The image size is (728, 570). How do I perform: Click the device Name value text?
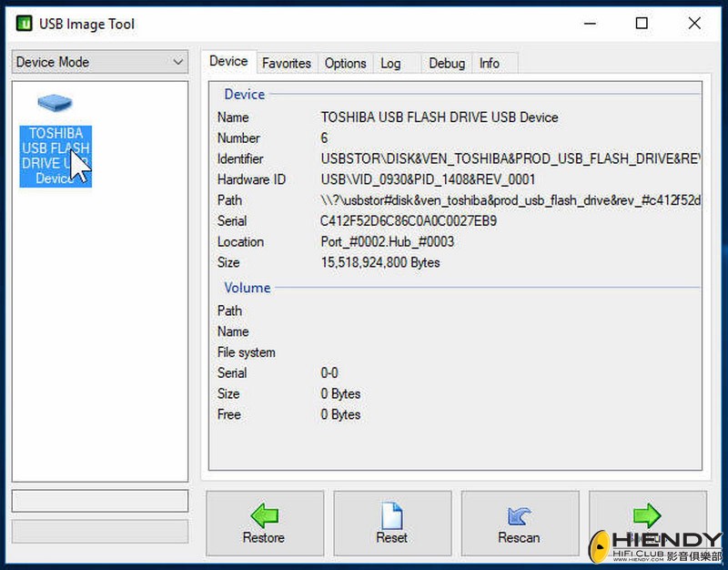(440, 117)
